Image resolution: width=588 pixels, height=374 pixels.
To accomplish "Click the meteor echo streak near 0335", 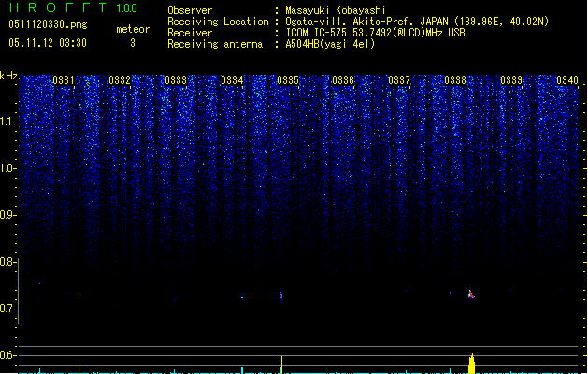I will (281, 295).
